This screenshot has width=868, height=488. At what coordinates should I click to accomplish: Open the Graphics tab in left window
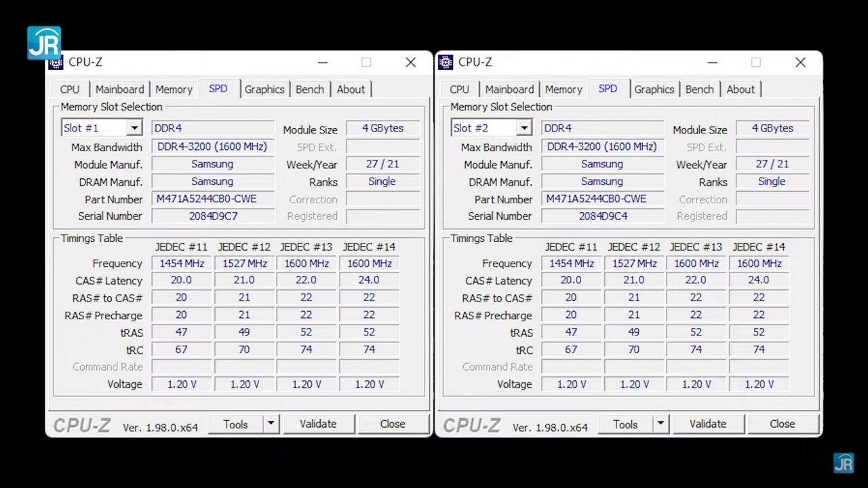tap(264, 89)
